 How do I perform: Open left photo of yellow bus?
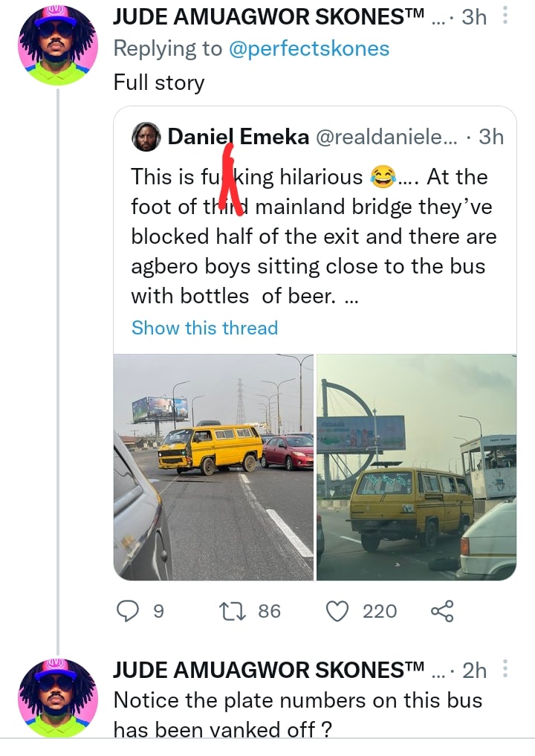213,467
